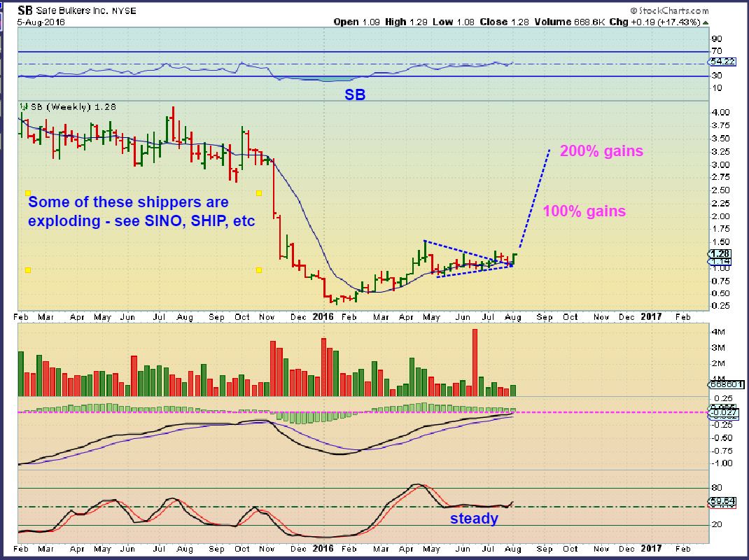
Task: Click the 4M label on volume axis
Action: tap(718, 332)
